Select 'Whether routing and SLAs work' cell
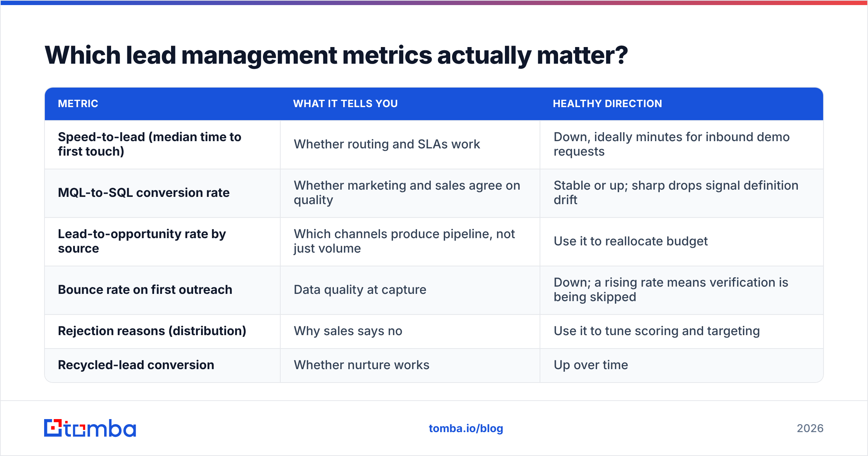Viewport: 868px width, 456px height. 410,144
